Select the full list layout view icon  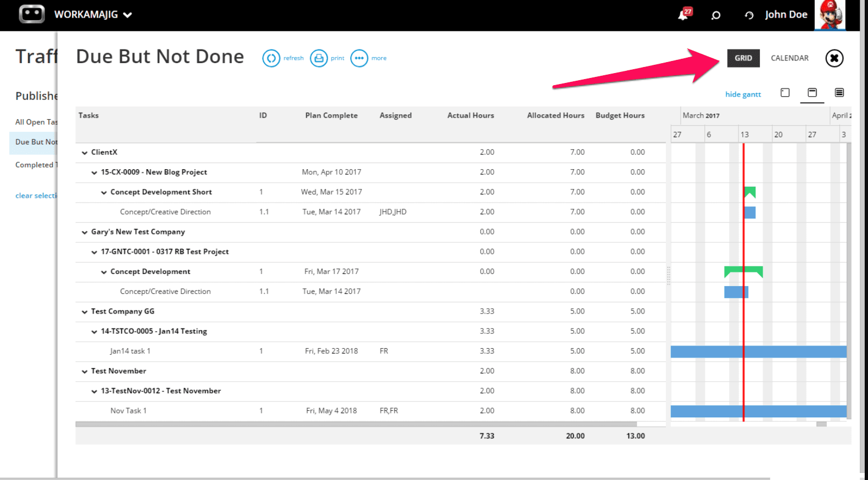(x=839, y=93)
